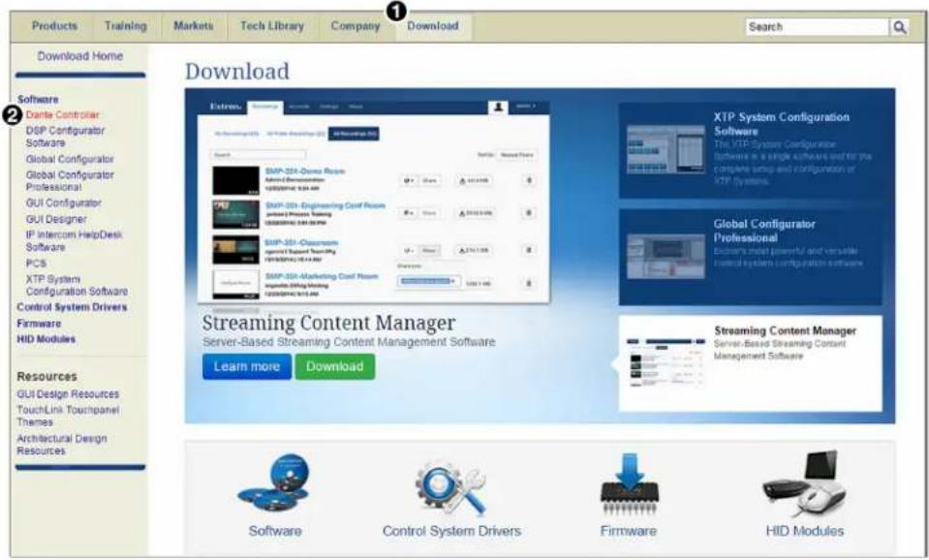929x560 pixels.
Task: Open the HID Modules sidebar link
Action: click(x=46, y=339)
